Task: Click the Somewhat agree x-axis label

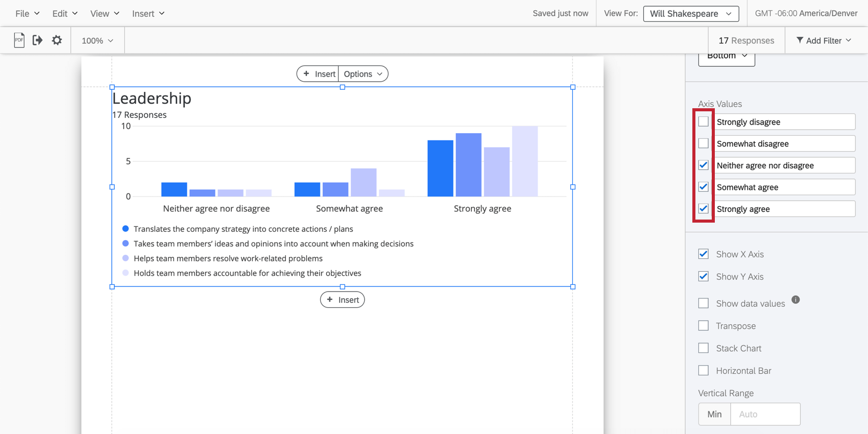Action: [x=349, y=208]
